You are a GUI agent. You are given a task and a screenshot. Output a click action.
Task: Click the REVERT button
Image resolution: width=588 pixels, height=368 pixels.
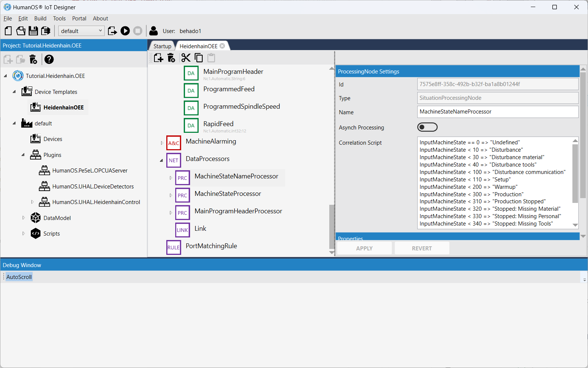point(422,248)
